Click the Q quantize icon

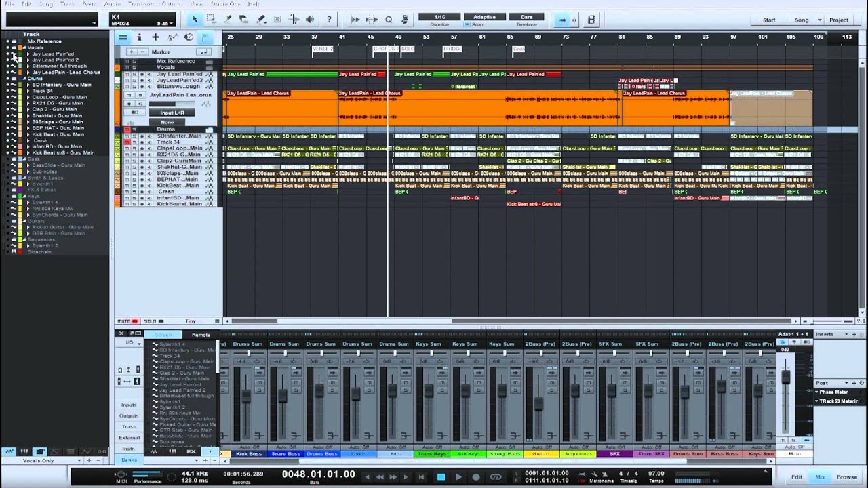coord(389,20)
